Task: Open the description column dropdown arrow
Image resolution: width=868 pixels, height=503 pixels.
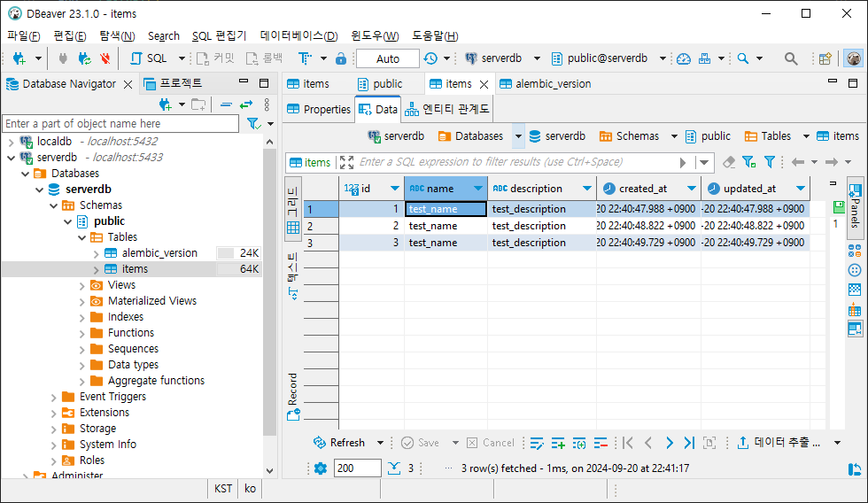Action: coord(586,189)
